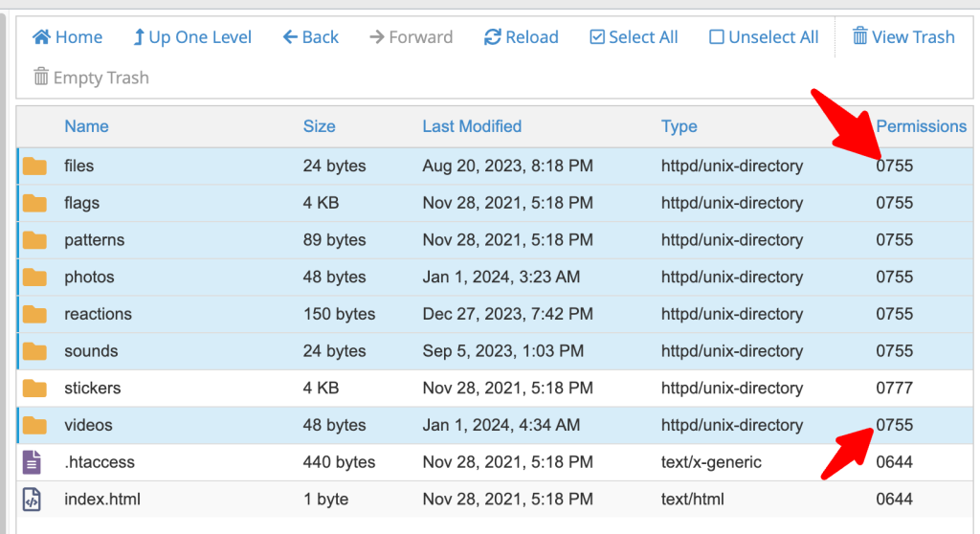Click the text/x-generic type cell
The image size is (980, 534).
point(711,461)
